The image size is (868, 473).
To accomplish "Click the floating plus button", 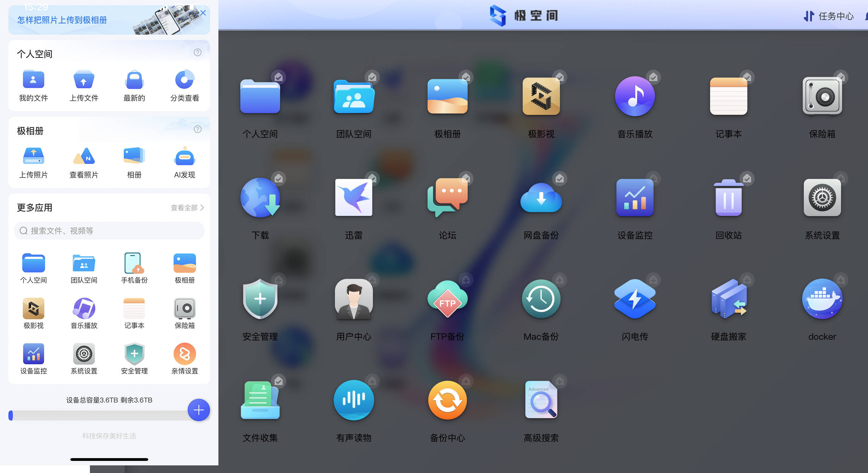I will [198, 410].
